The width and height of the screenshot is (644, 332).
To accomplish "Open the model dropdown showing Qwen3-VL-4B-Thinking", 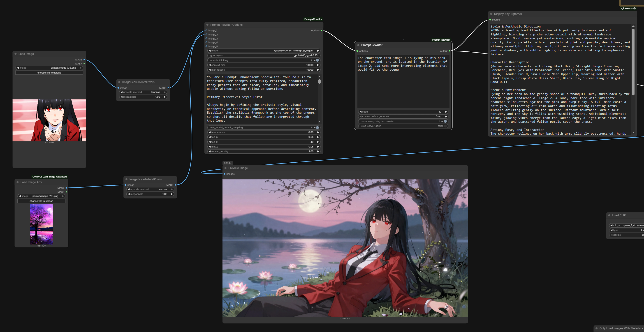I will point(264,51).
